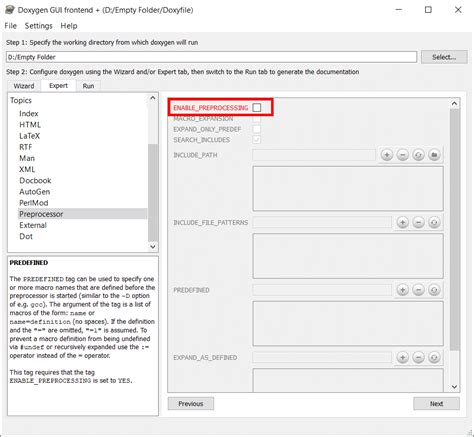Maximize the Doxygen GUI window
474x437 pixels.
click(428, 10)
